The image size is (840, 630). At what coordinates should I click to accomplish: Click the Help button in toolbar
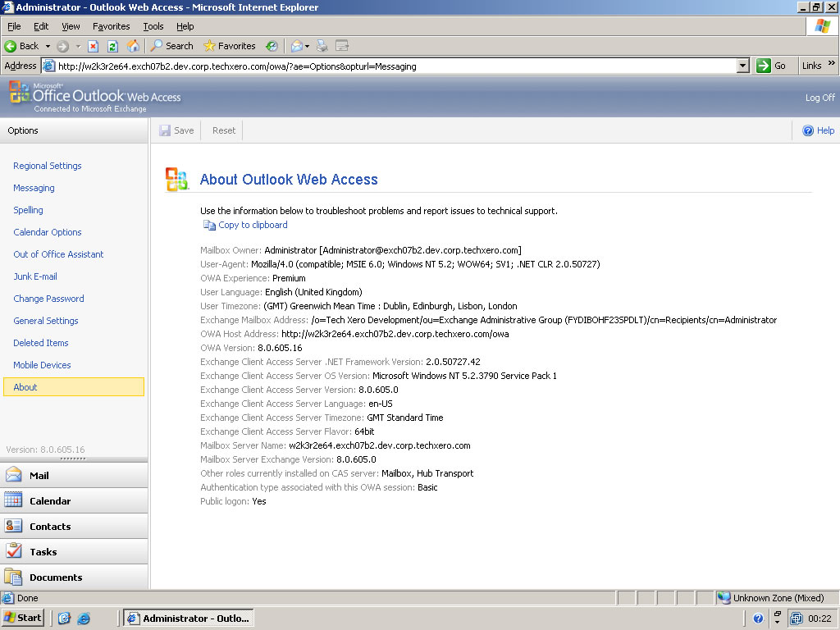coord(818,130)
